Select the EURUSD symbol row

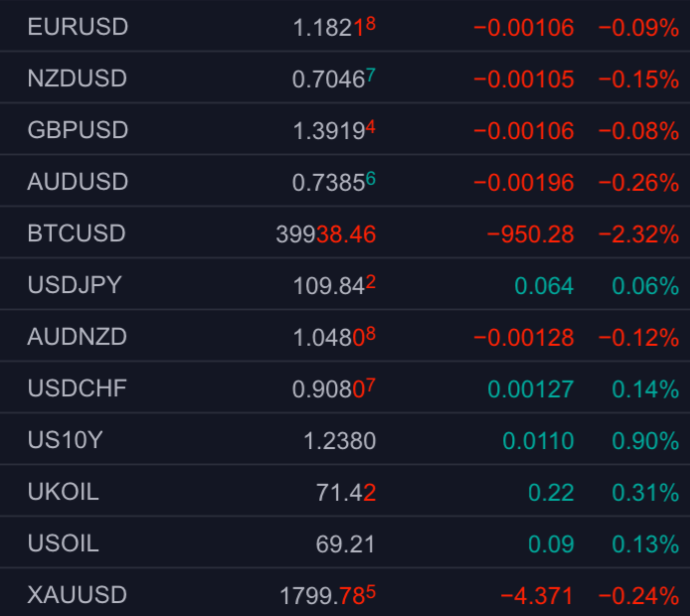pos(78,27)
